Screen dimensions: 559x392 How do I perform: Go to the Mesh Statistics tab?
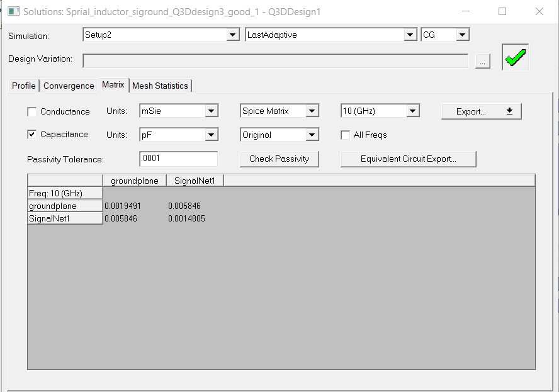tap(160, 86)
